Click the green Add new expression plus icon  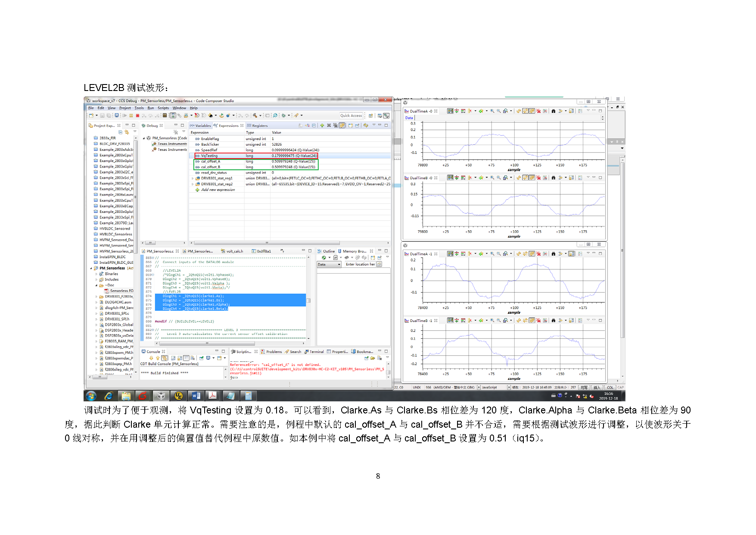pos(322,125)
